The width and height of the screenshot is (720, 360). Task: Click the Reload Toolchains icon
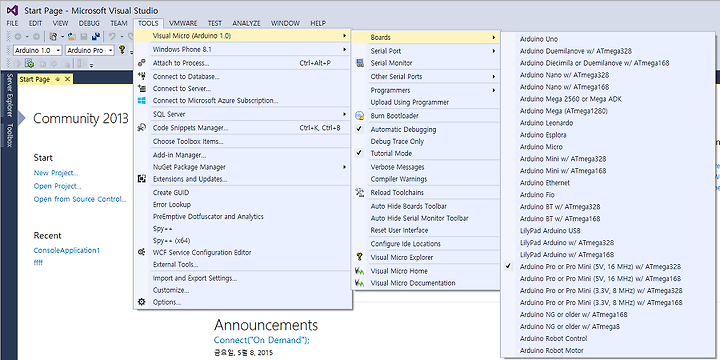point(360,192)
